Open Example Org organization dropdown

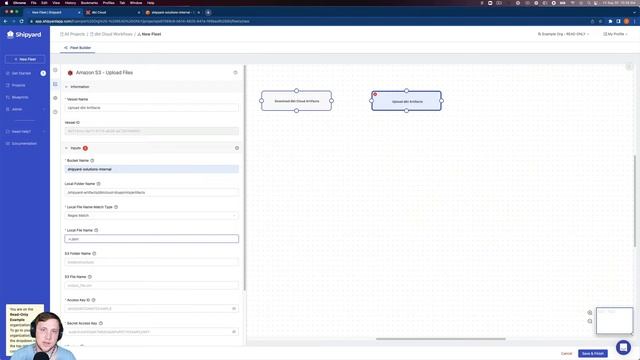click(563, 34)
